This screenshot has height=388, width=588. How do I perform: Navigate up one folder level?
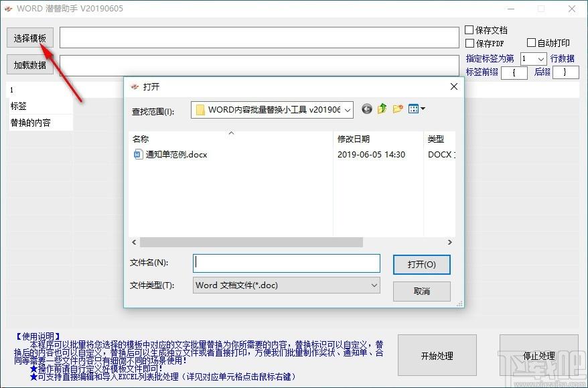pos(382,109)
